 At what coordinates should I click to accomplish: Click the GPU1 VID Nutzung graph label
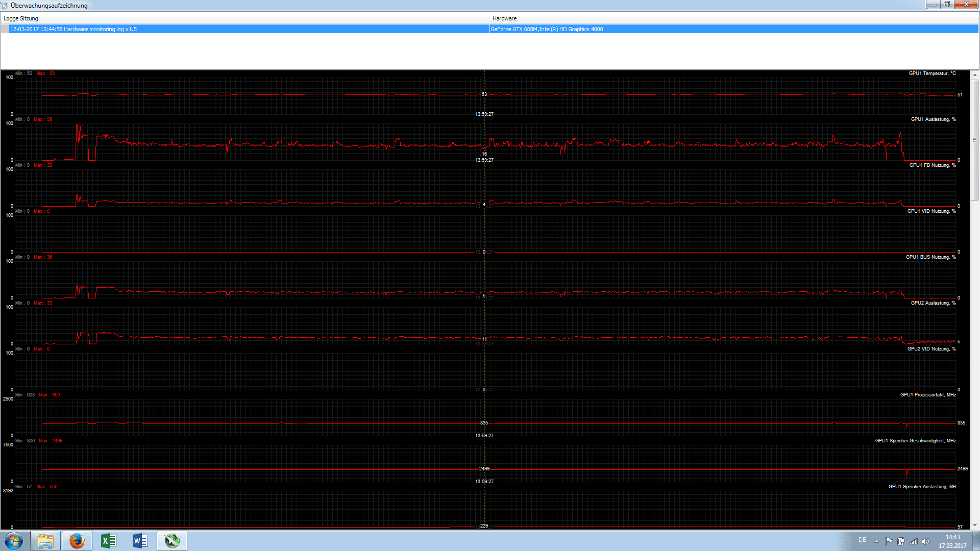pyautogui.click(x=932, y=211)
